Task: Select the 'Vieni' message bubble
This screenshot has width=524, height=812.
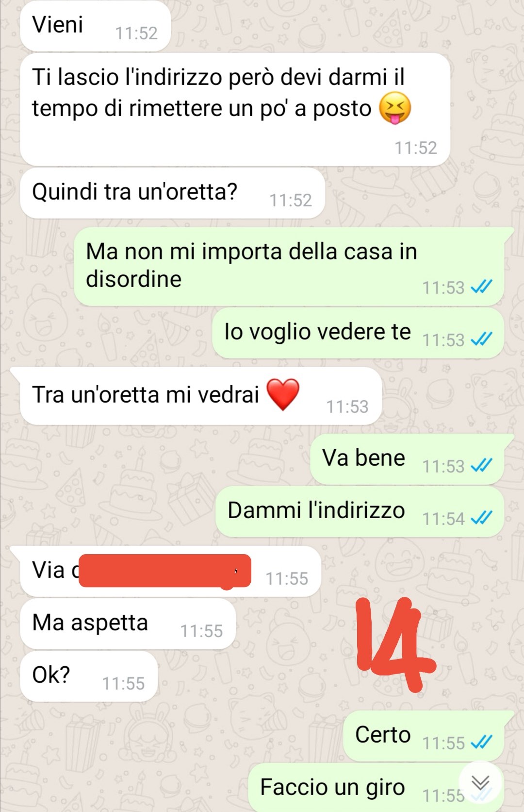Action: [x=95, y=26]
